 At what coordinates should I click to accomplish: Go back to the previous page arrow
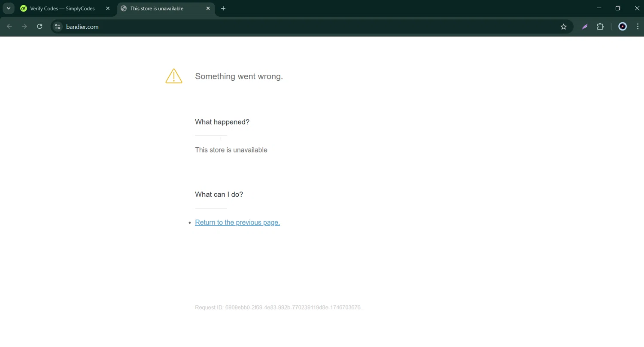[x=9, y=27]
